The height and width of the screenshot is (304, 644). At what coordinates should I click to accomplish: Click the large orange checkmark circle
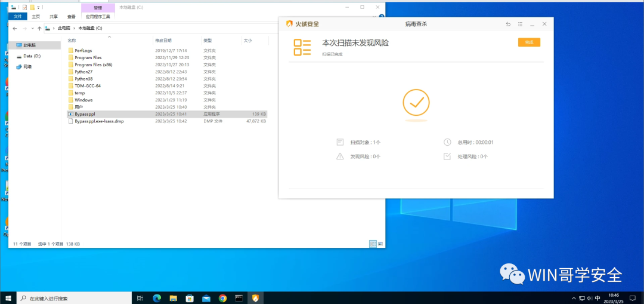(416, 103)
